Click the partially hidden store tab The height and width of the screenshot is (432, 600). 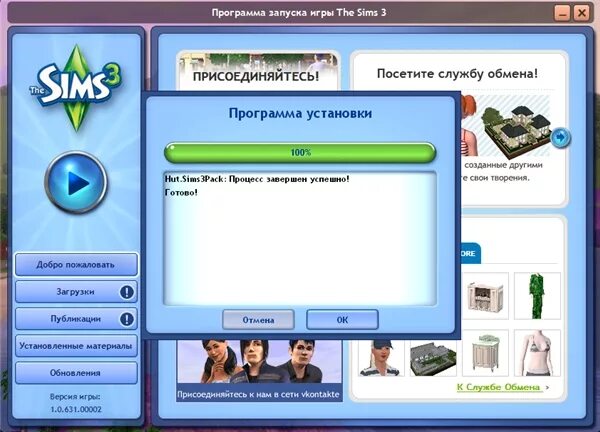point(471,253)
